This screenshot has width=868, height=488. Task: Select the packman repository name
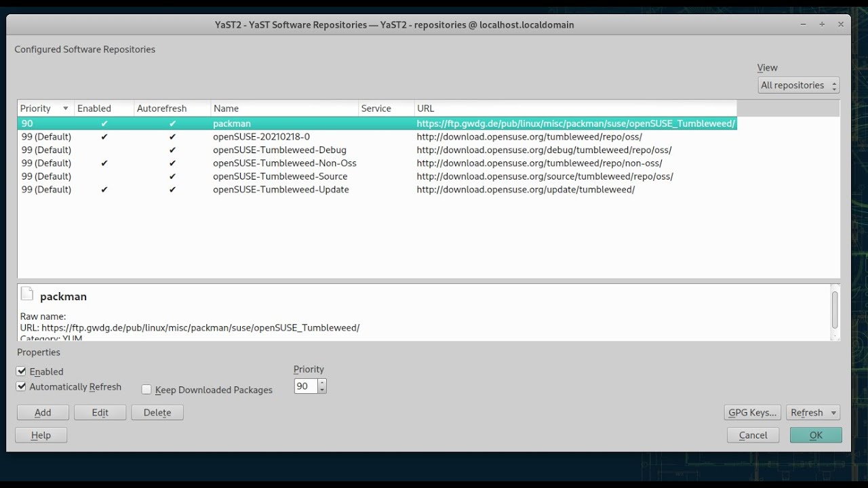coord(232,123)
